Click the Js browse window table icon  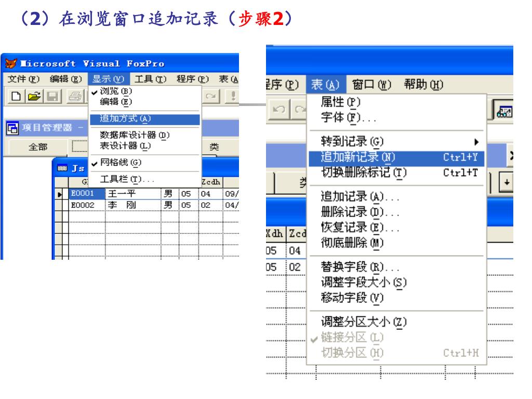pos(62,168)
